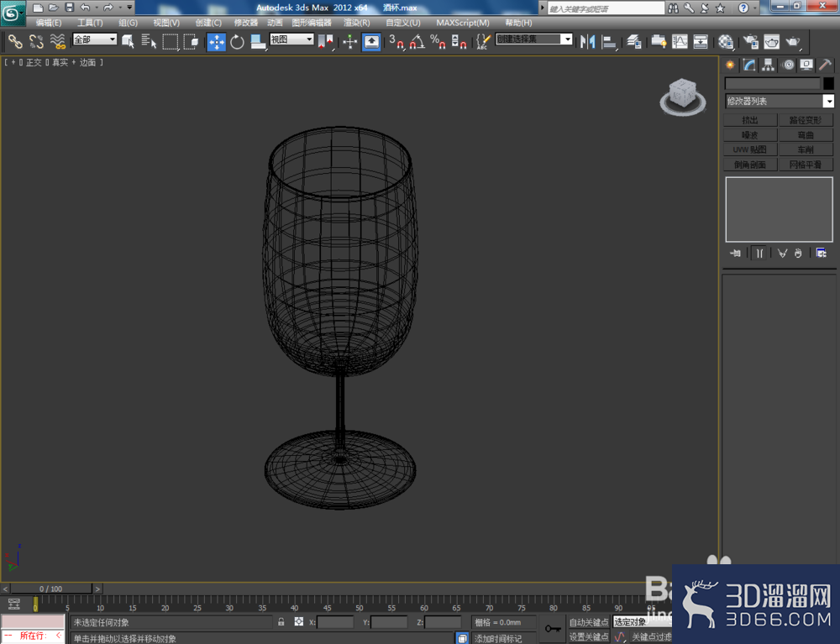Click the object color swatch
The width and height of the screenshot is (840, 644).
828,83
